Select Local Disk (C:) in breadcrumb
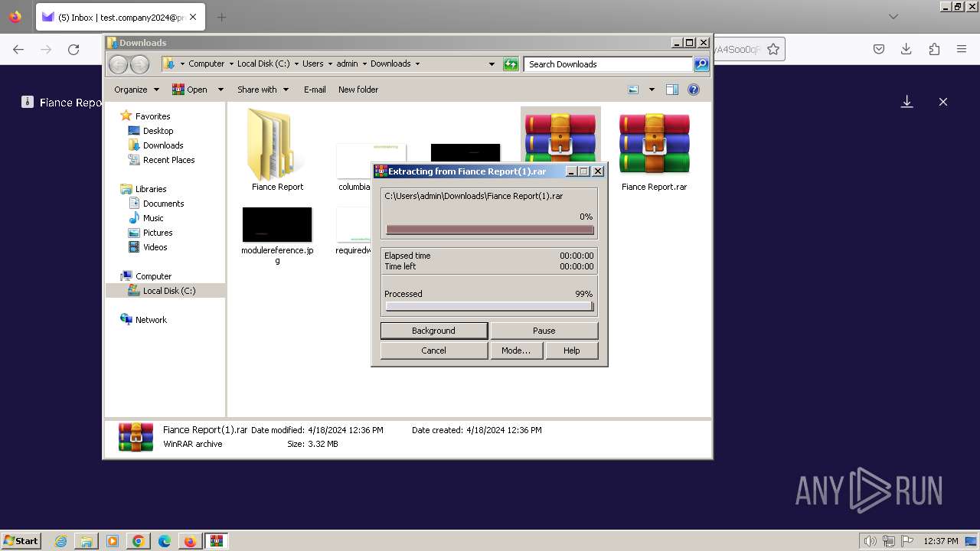This screenshot has width=980, height=551. tap(263, 64)
